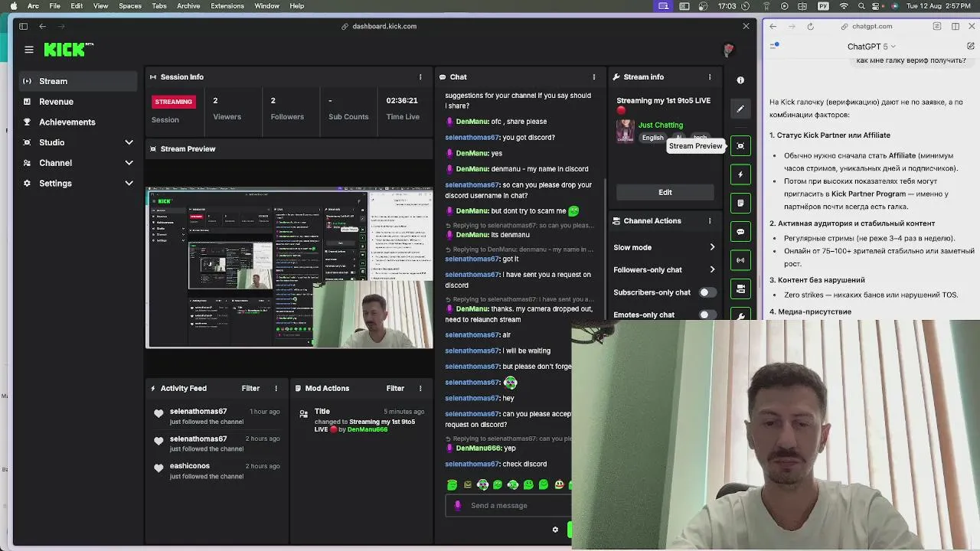Select Stream in the sidebar
Screen dimensions: 980x551
[x=78, y=81]
